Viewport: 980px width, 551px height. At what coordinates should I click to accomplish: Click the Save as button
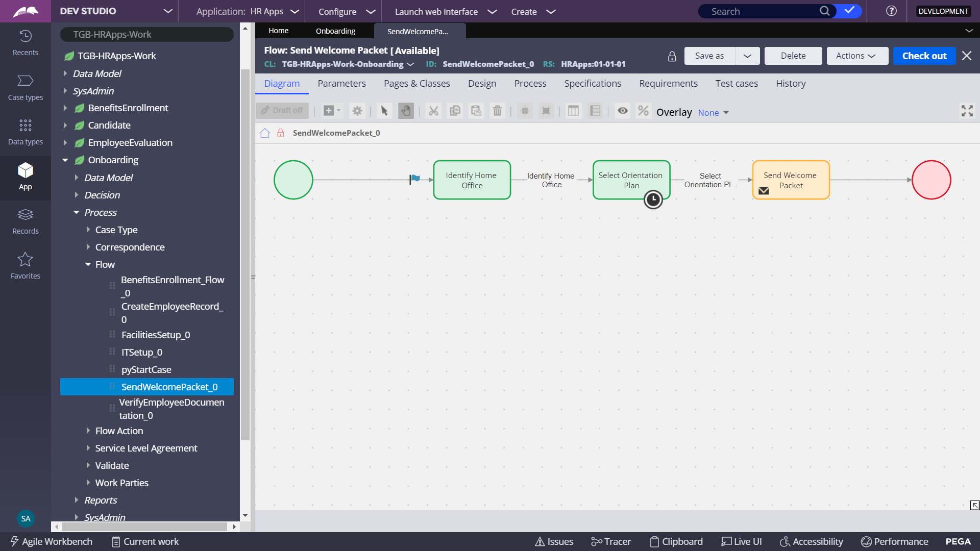click(x=709, y=56)
